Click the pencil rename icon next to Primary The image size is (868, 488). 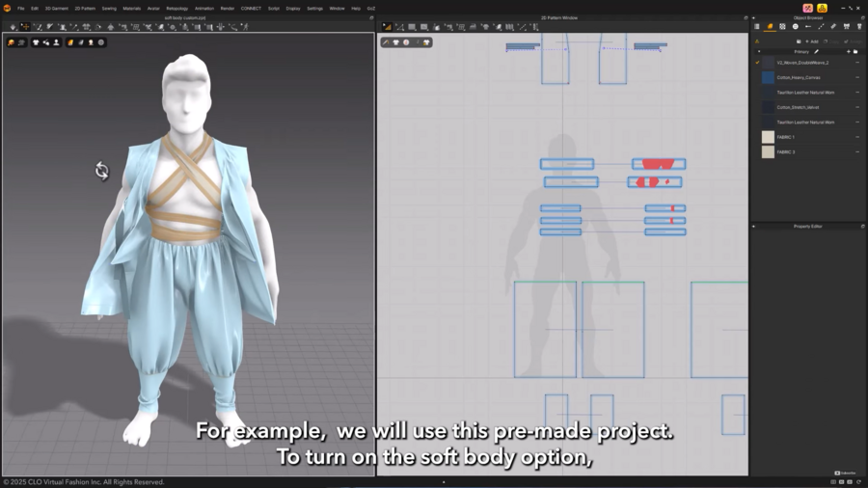click(816, 51)
